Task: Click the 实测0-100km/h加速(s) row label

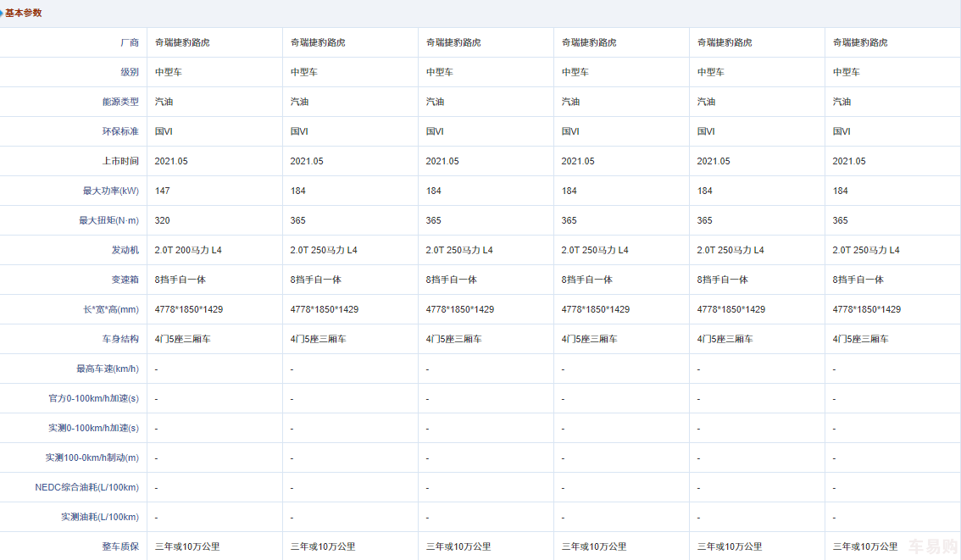Action: click(94, 428)
